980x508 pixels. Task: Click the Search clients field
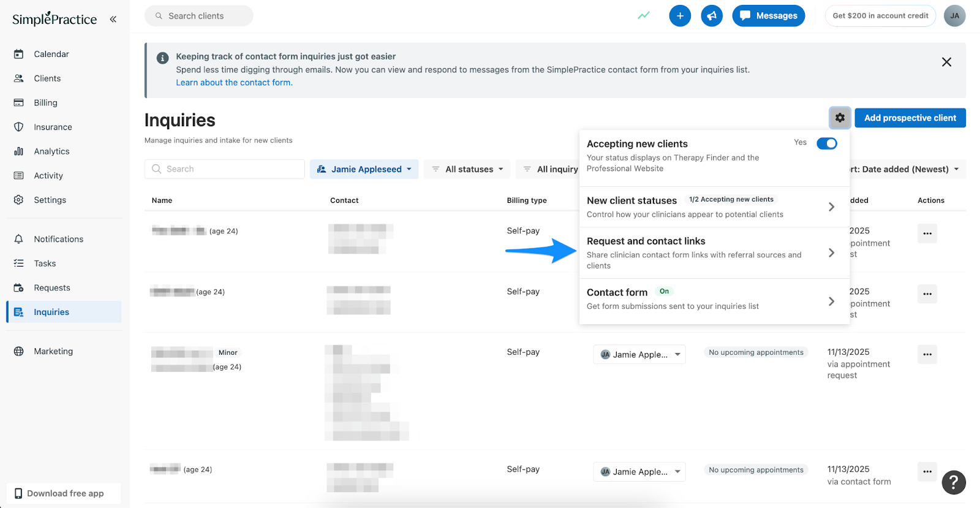click(199, 16)
